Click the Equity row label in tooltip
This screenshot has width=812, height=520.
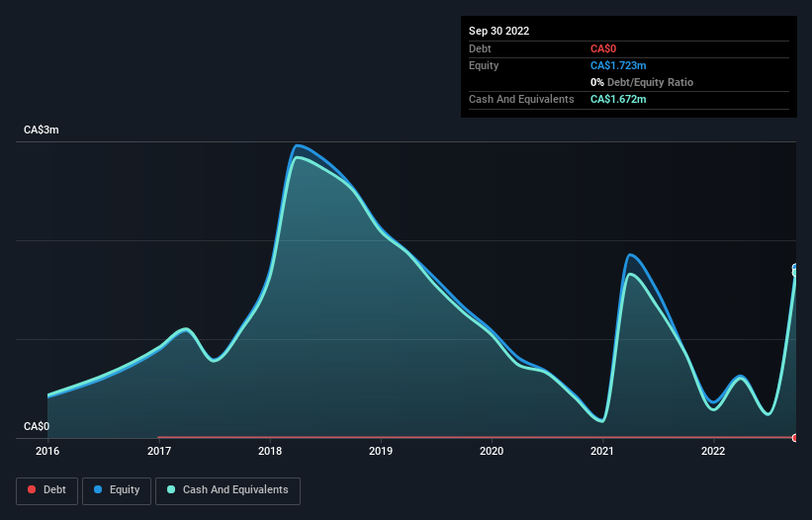pyautogui.click(x=484, y=65)
